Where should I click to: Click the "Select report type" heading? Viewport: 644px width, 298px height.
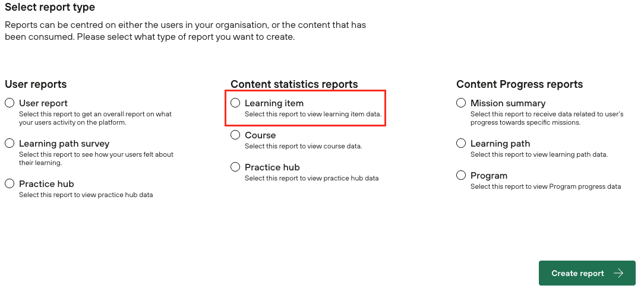[50, 8]
